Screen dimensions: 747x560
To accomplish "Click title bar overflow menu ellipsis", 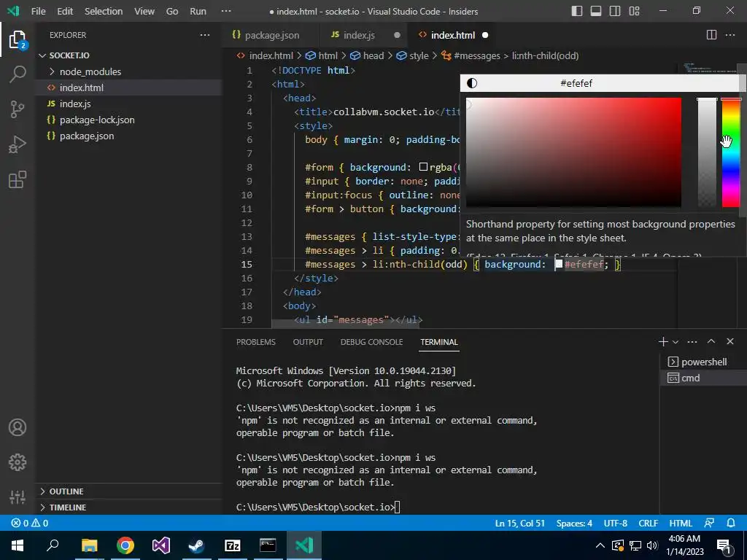I will pyautogui.click(x=226, y=11).
